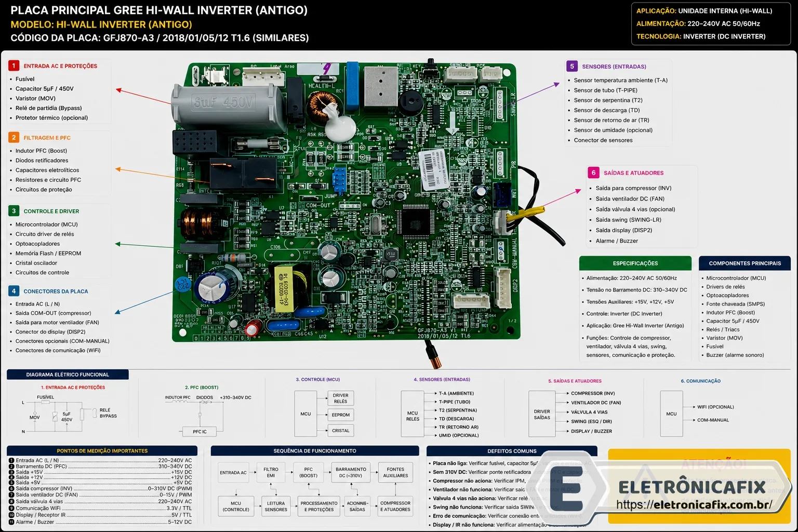Click the MODELO: HI-WALL INVERTER (ANTIGO) title
Screen dimensions: 798x532
(101, 24)
